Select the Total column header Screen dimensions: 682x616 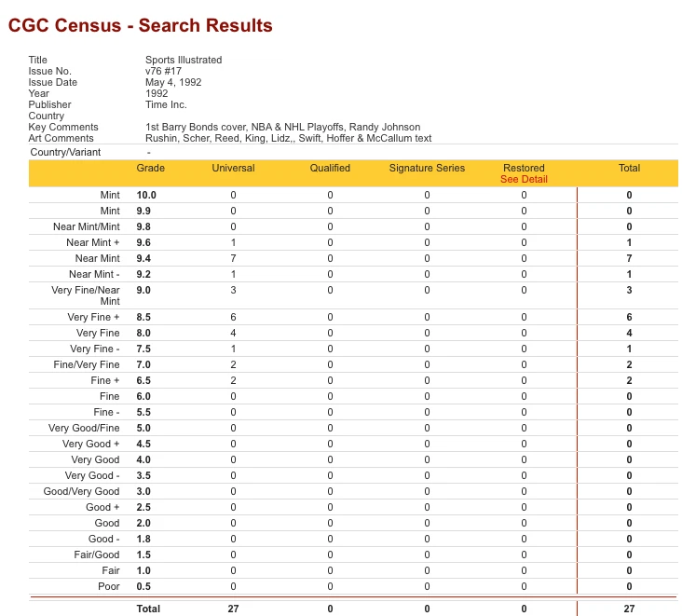click(x=629, y=168)
